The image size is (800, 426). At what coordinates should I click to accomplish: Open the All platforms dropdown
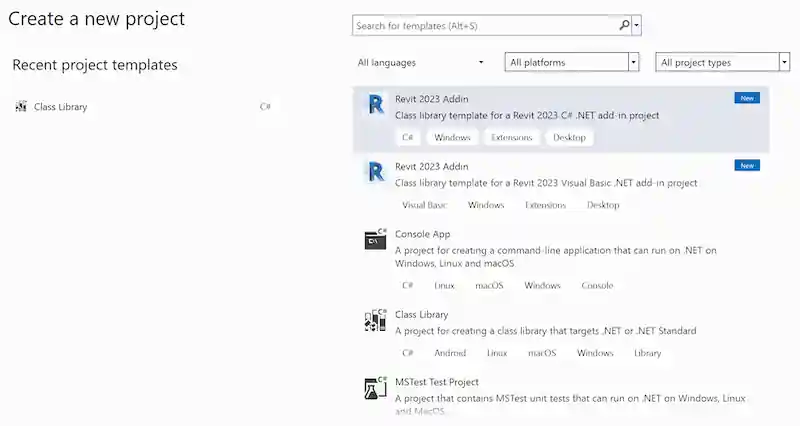(571, 62)
